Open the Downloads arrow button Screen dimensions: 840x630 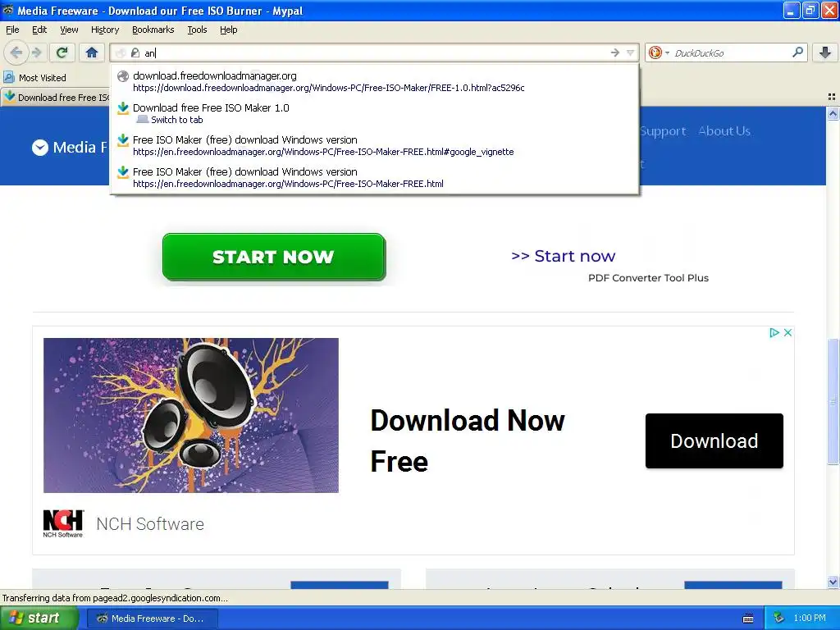click(825, 52)
